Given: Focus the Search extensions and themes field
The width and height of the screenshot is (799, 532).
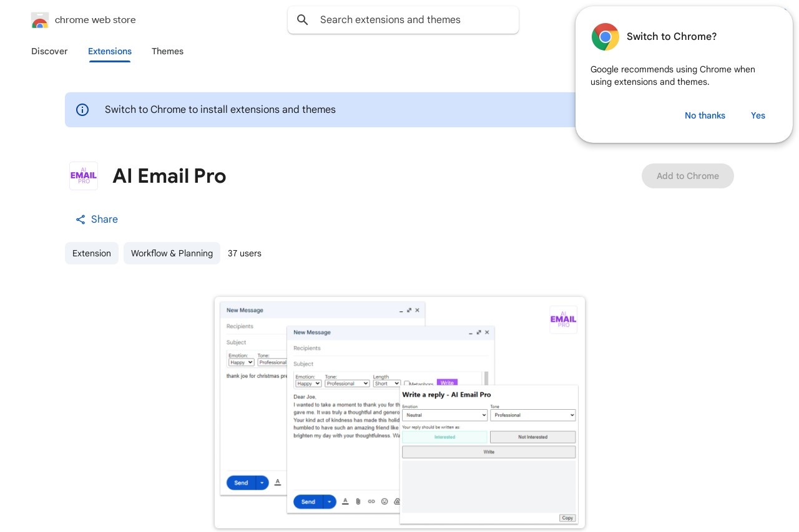Looking at the screenshot, I should click(x=403, y=20).
